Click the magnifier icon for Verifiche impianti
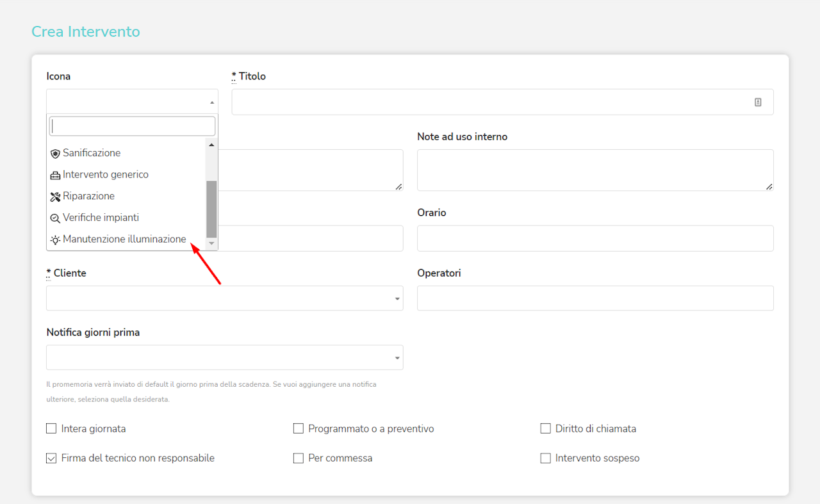This screenshot has height=504, width=820. click(55, 218)
